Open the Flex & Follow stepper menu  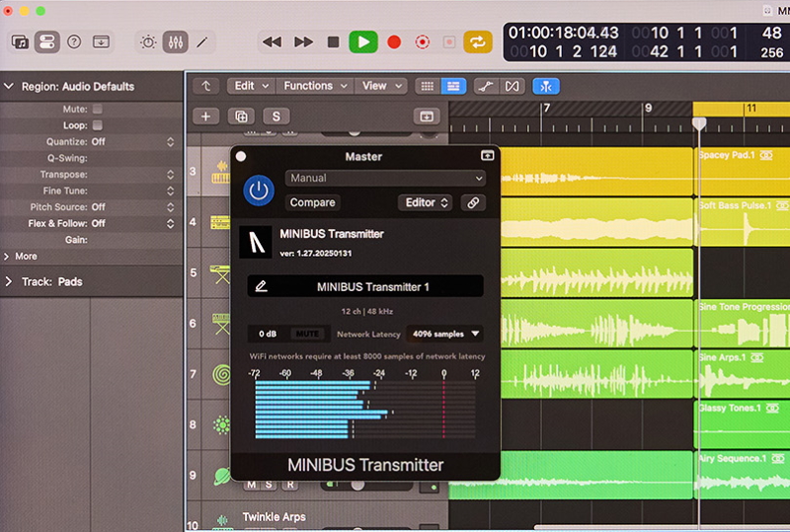coord(170,223)
